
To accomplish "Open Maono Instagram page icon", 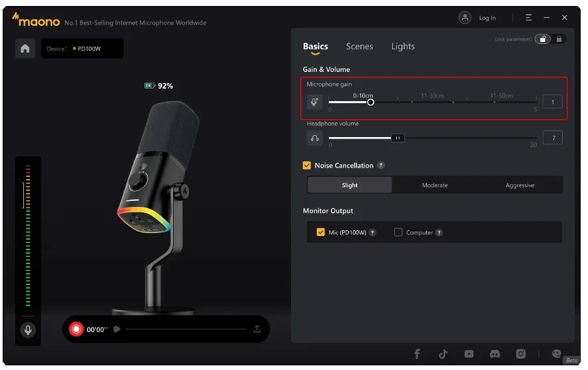I will 521,354.
